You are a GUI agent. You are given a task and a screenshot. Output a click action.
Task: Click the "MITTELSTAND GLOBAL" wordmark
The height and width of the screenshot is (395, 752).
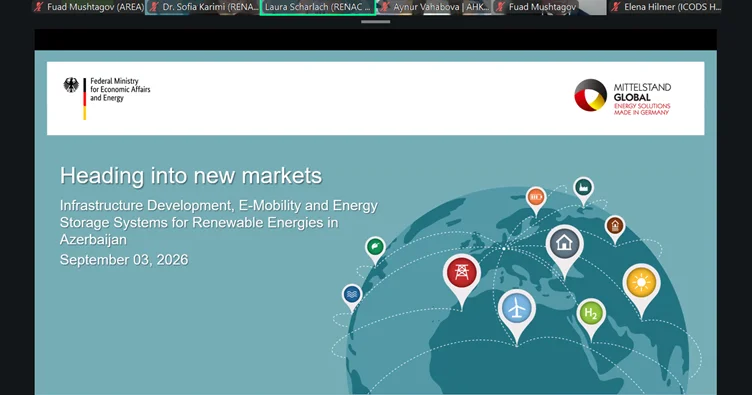(642, 92)
